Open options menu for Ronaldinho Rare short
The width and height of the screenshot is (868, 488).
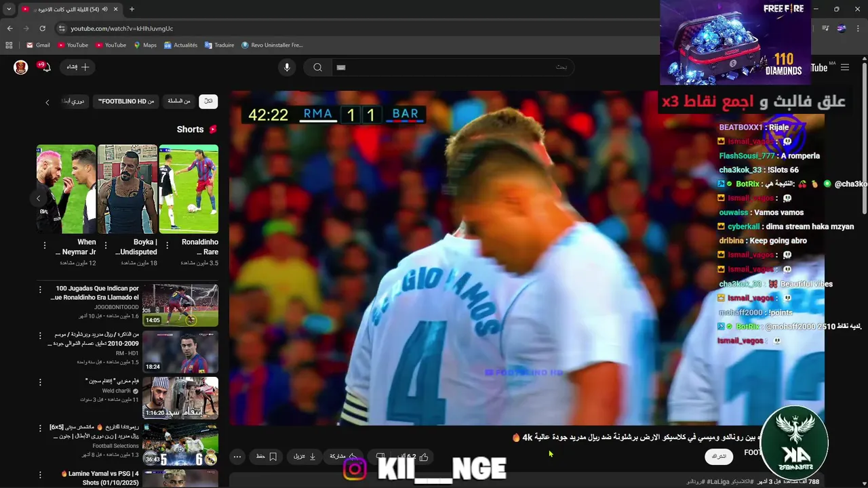click(167, 245)
